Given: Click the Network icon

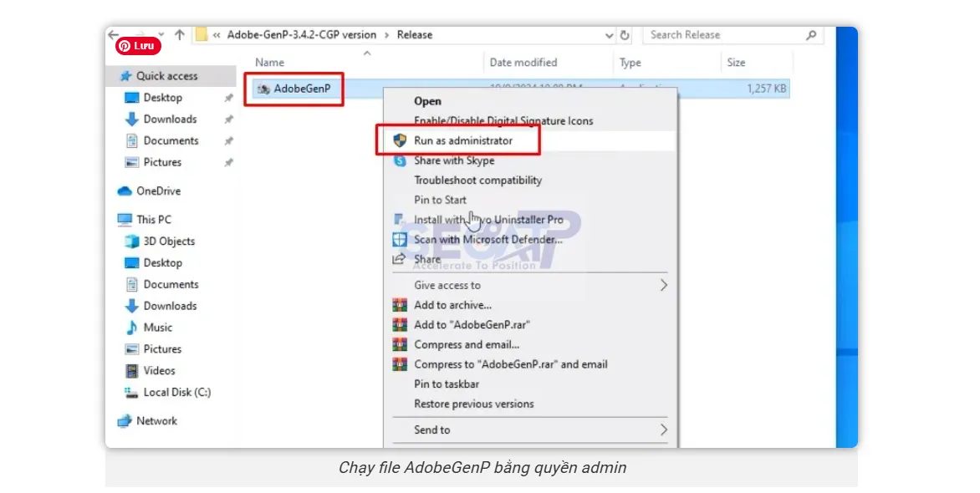Looking at the screenshot, I should coord(125,421).
